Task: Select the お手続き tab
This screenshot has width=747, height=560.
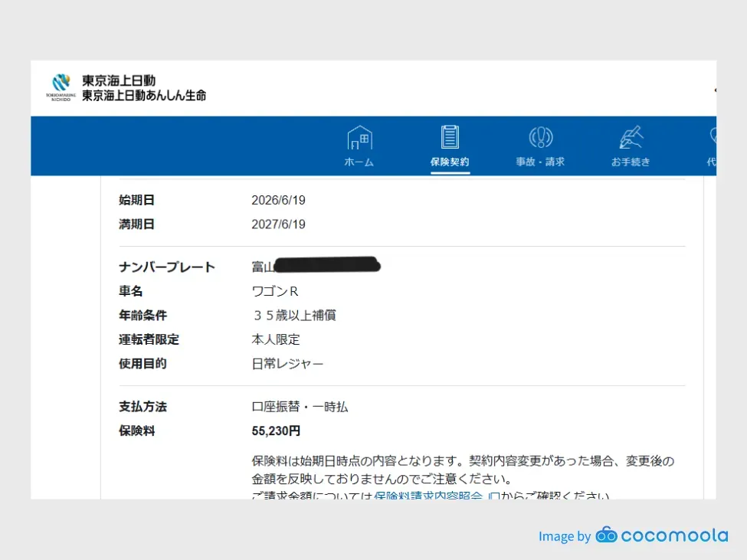Action: pyautogui.click(x=631, y=162)
